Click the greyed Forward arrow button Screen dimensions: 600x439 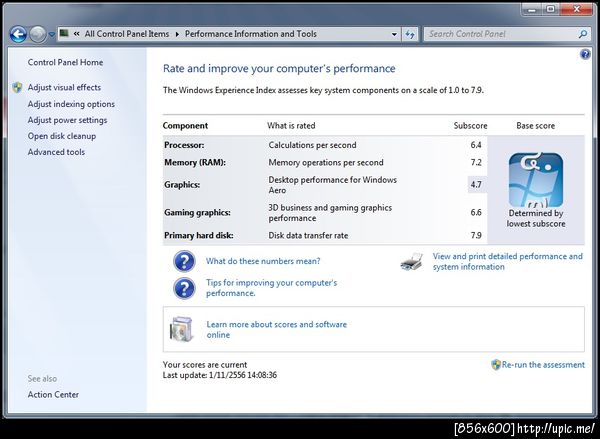coord(38,34)
